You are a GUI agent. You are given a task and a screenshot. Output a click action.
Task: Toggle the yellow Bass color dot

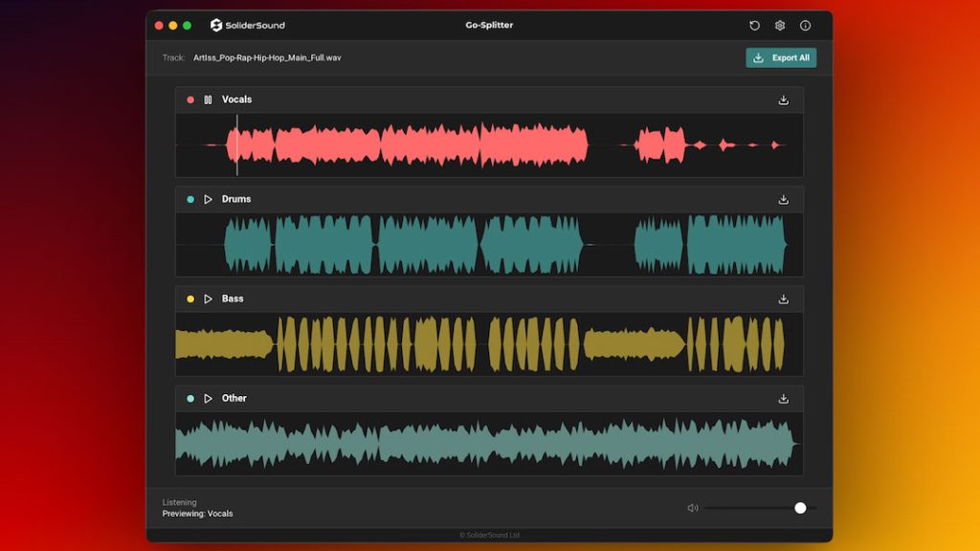pos(190,298)
